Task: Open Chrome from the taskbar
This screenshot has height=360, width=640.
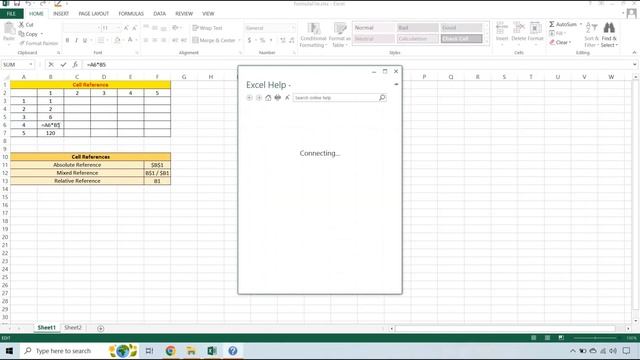Action: 170,351
